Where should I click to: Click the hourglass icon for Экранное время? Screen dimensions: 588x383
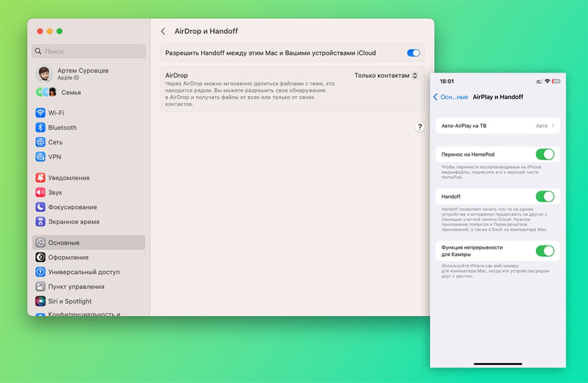[x=40, y=222]
